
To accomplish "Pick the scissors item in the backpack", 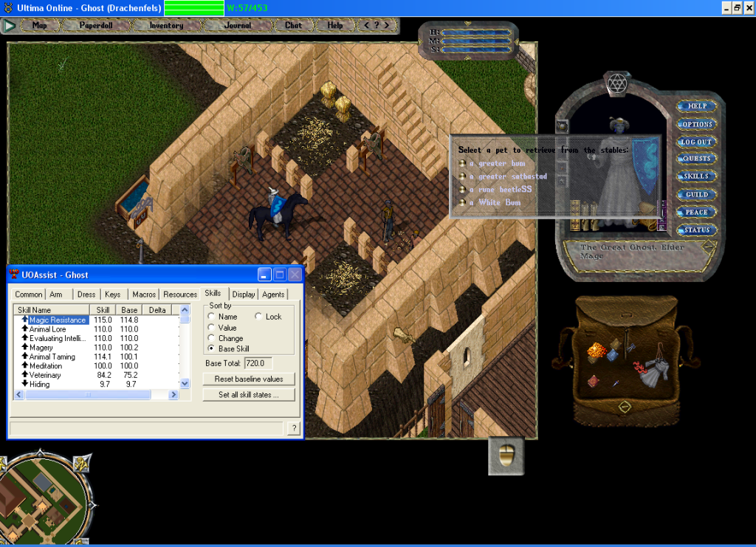I will click(x=630, y=348).
